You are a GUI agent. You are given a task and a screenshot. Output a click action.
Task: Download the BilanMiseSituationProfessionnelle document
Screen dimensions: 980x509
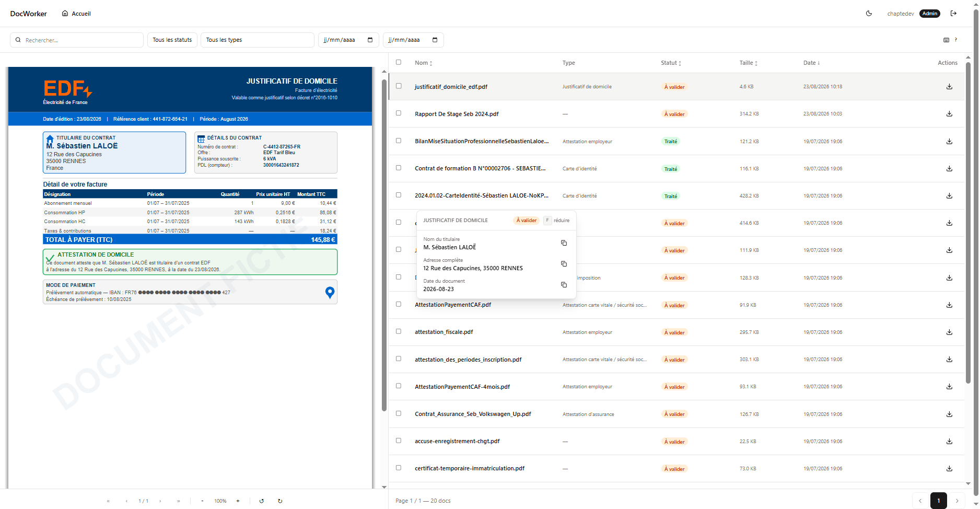(949, 142)
